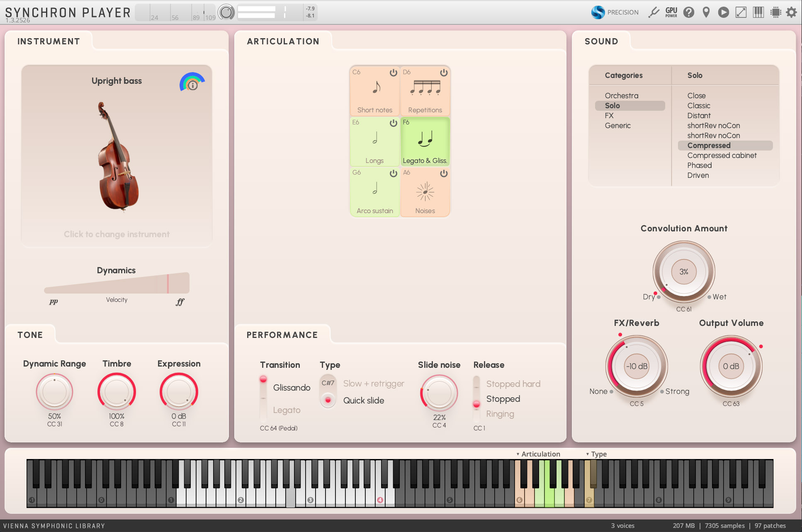
Task: Adjust the Convolution Amount knob
Action: pos(684,272)
